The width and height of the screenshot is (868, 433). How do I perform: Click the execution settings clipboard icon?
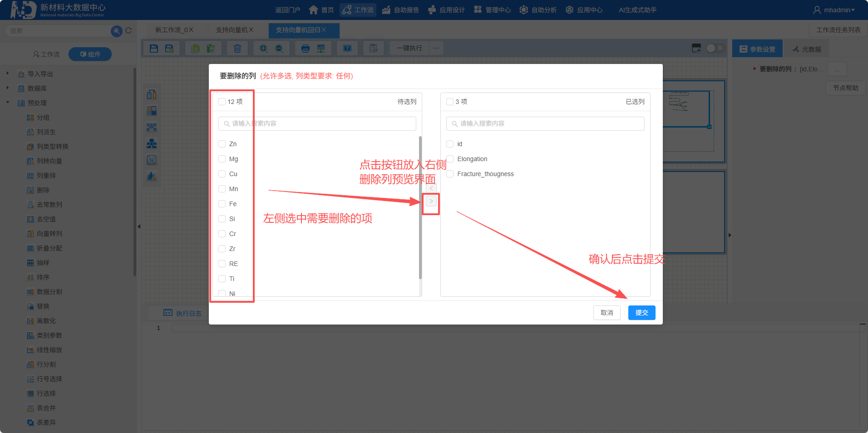[374, 48]
